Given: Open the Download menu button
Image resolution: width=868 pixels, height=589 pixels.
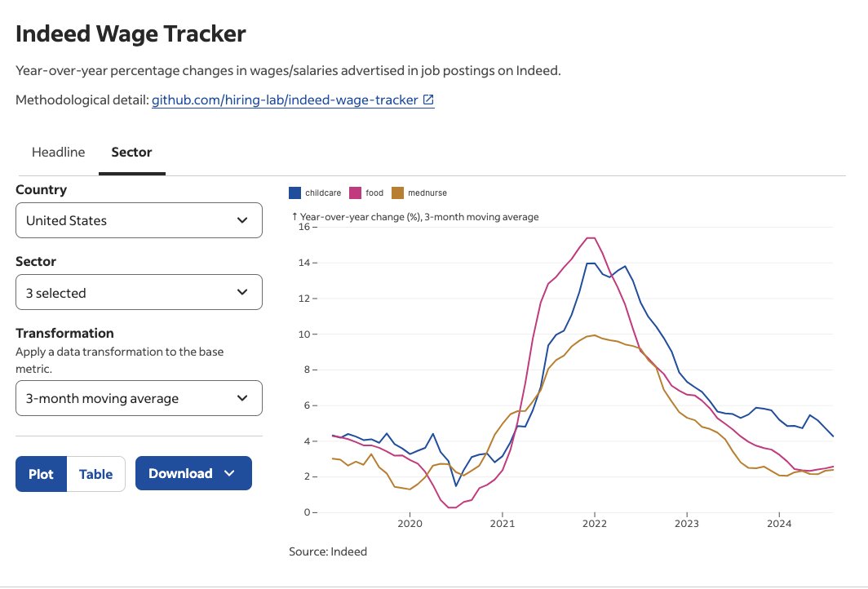Looking at the screenshot, I should [194, 473].
